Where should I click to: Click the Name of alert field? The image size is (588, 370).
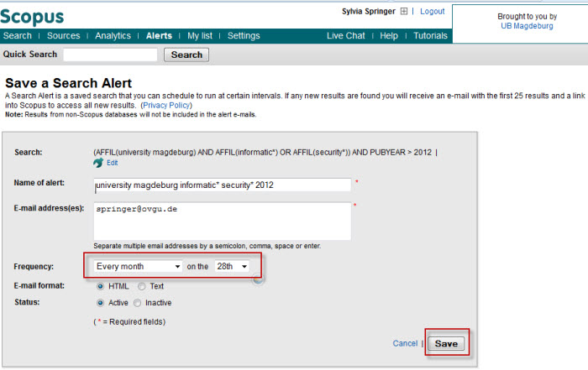pyautogui.click(x=223, y=185)
